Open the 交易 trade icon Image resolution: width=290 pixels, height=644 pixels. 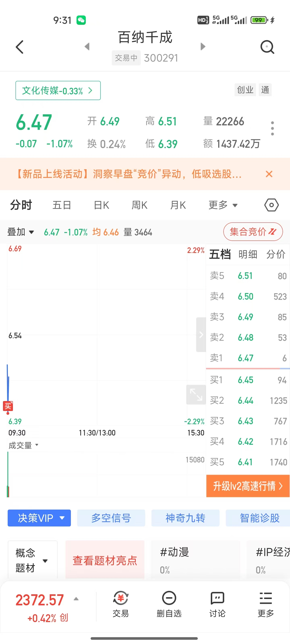click(x=121, y=605)
